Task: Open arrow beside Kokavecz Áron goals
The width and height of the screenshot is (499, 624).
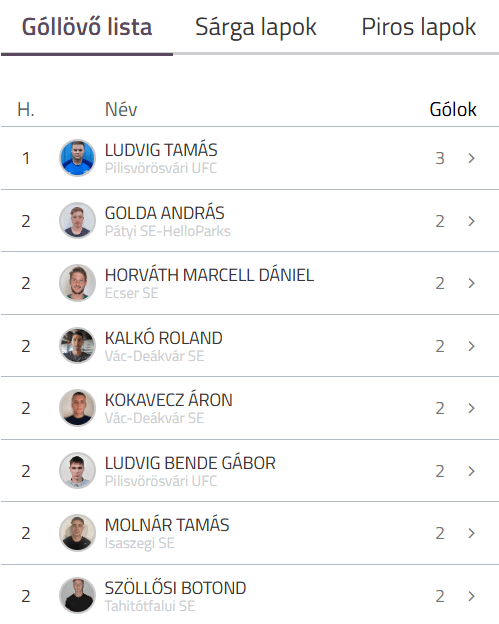Action: [x=472, y=408]
